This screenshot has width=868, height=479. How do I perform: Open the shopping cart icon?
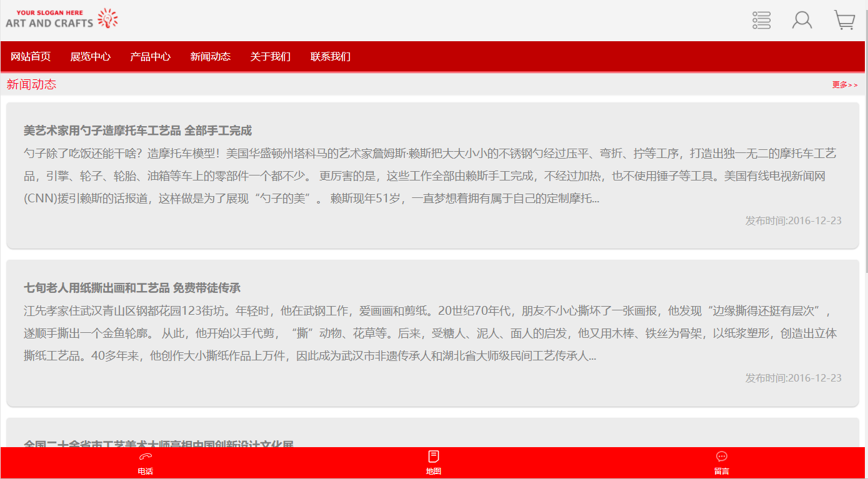click(x=844, y=20)
